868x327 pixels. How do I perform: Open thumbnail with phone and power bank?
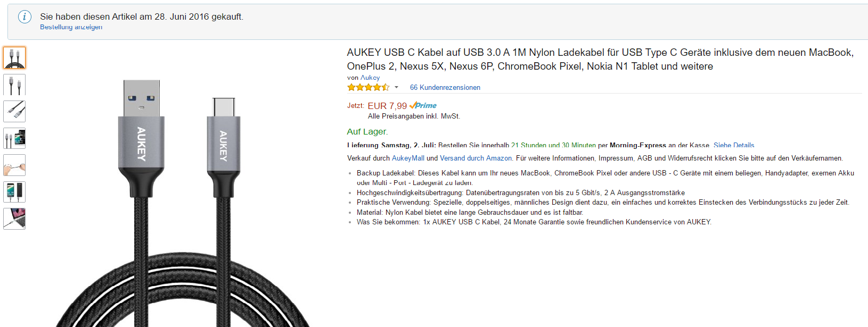pos(14,192)
